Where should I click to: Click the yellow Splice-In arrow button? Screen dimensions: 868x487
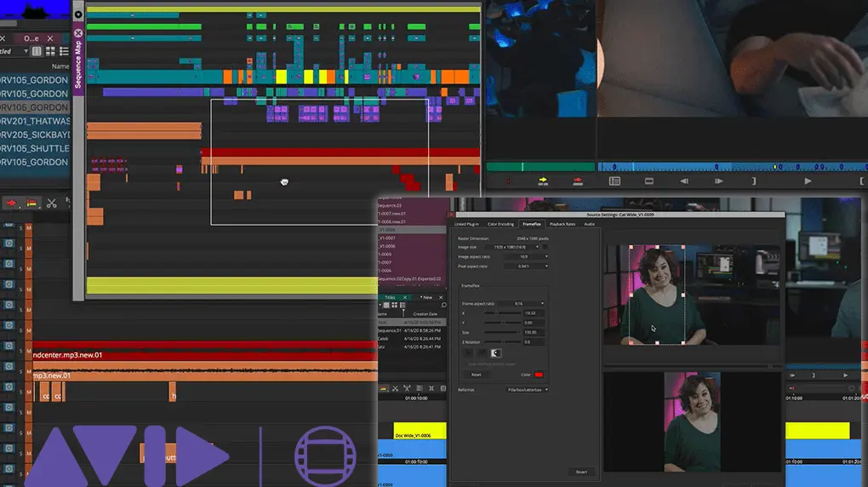coord(543,180)
